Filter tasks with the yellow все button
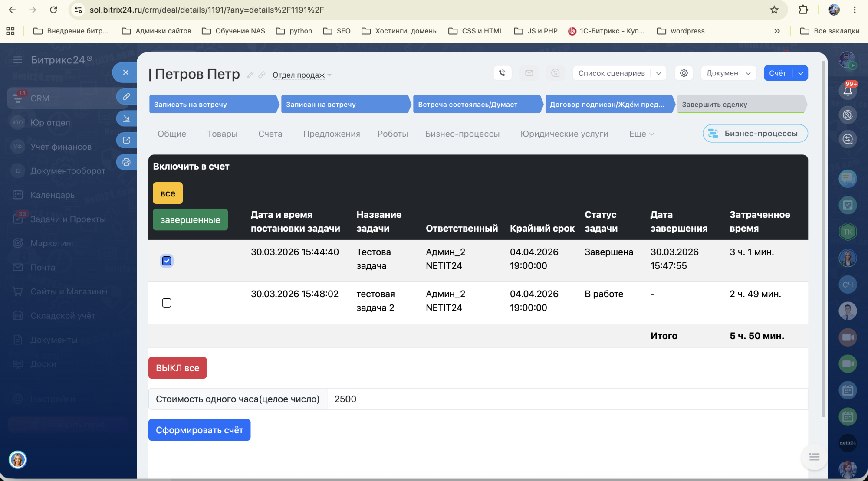Viewport: 868px width, 481px height. [168, 193]
